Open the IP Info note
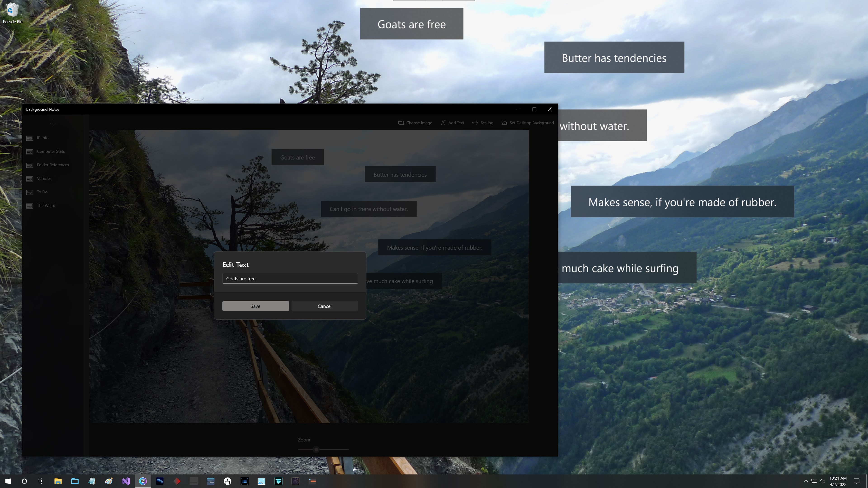 point(42,138)
